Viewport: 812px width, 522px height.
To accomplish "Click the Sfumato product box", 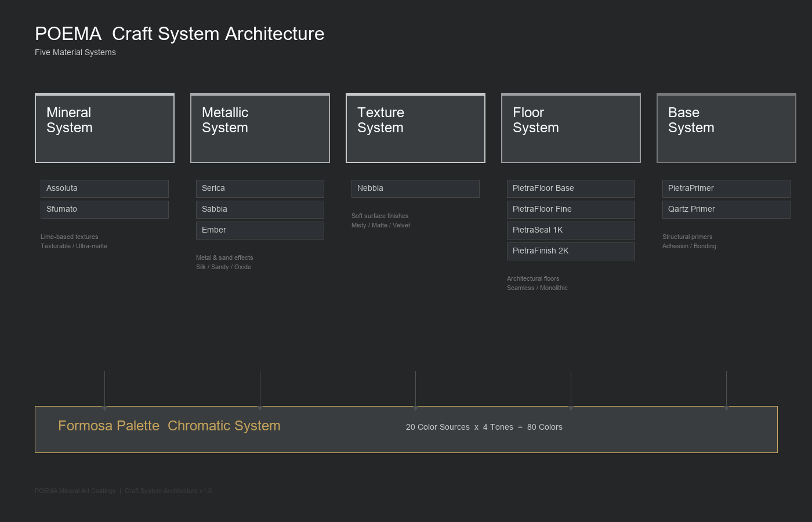I will click(x=104, y=209).
